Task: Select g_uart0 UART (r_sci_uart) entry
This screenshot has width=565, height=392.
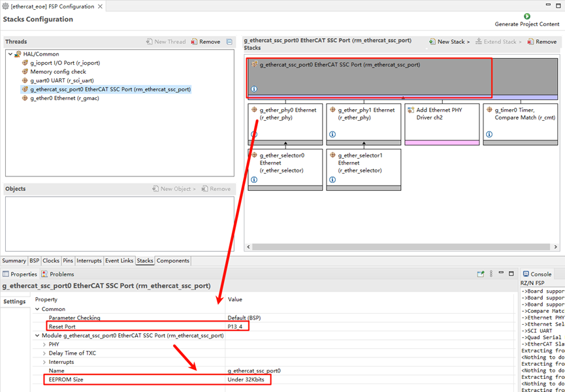Action: (x=61, y=80)
